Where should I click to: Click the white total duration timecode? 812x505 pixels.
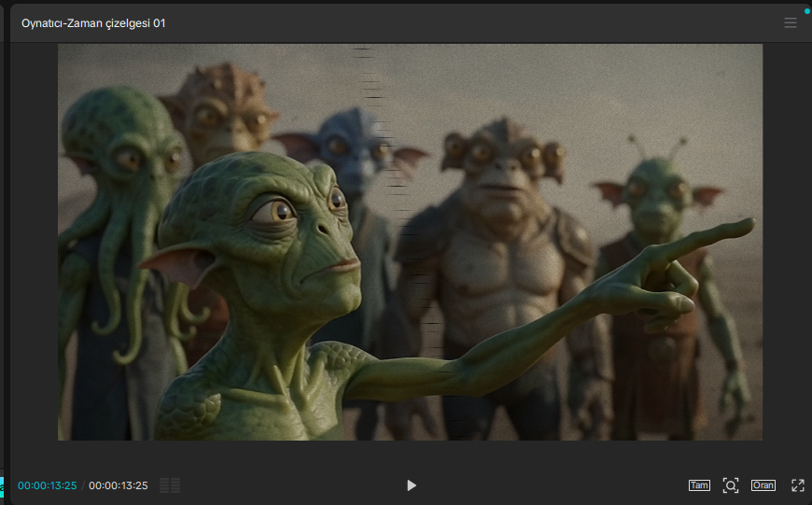click(x=119, y=485)
